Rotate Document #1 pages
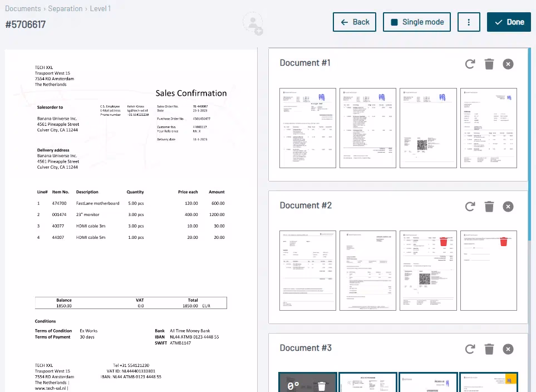Image resolution: width=536 pixels, height=392 pixels. [470, 64]
